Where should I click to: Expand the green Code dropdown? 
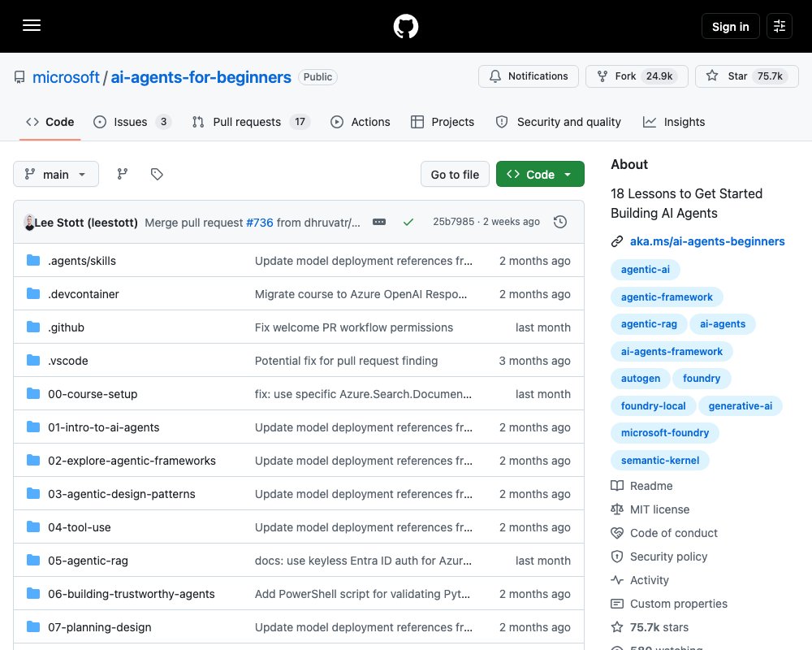(540, 174)
